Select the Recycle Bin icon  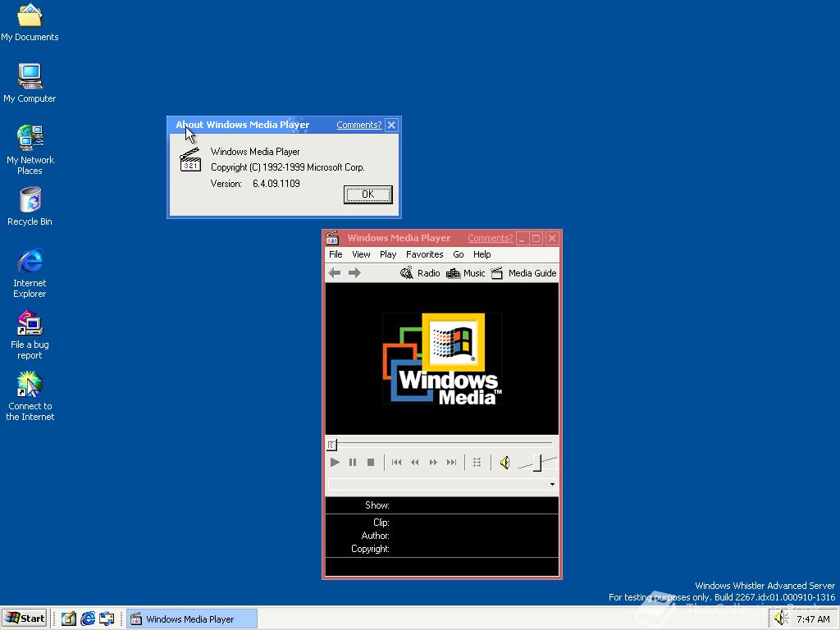30,207
